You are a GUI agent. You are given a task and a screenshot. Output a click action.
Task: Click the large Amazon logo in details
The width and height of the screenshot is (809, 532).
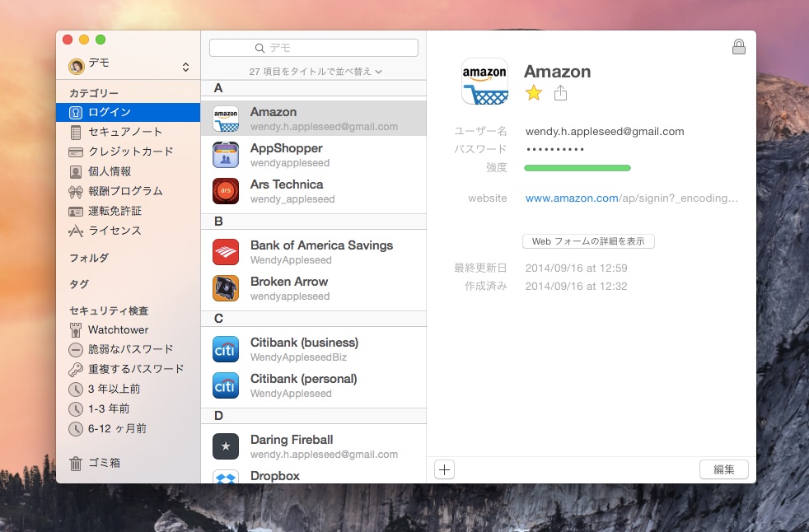484,82
